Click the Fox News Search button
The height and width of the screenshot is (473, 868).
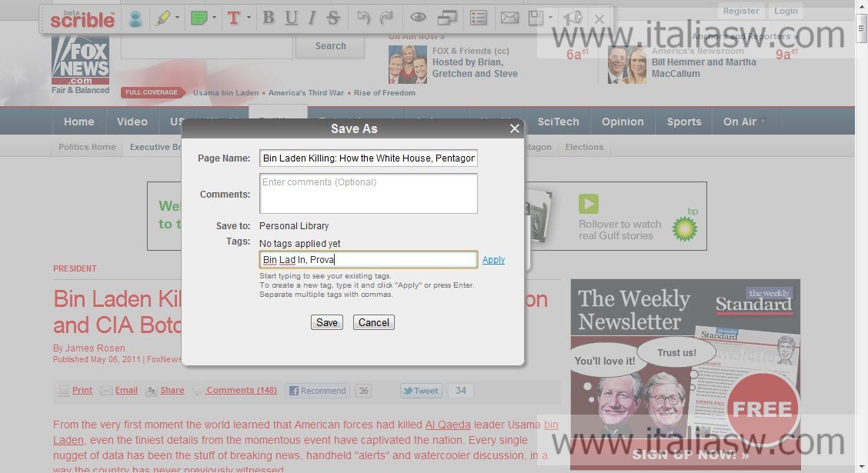pos(330,46)
